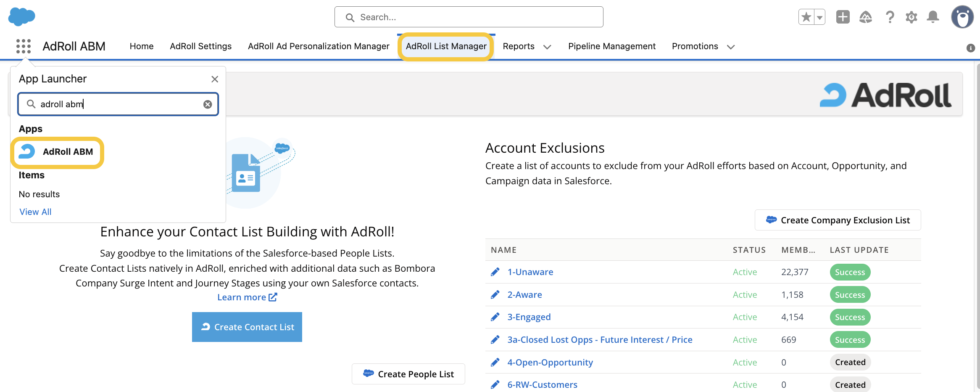Click the Create Contact List button
Image resolution: width=980 pixels, height=392 pixels.
pyautogui.click(x=247, y=327)
